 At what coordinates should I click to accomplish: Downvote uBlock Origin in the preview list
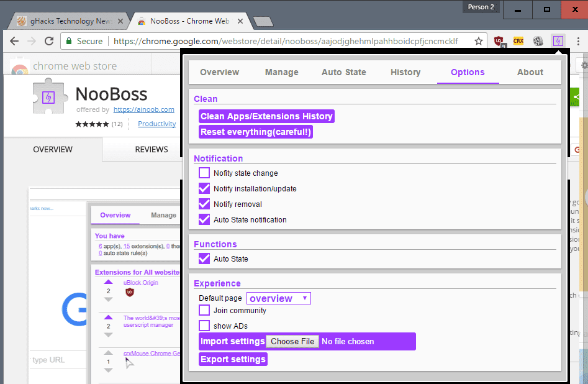pos(109,299)
